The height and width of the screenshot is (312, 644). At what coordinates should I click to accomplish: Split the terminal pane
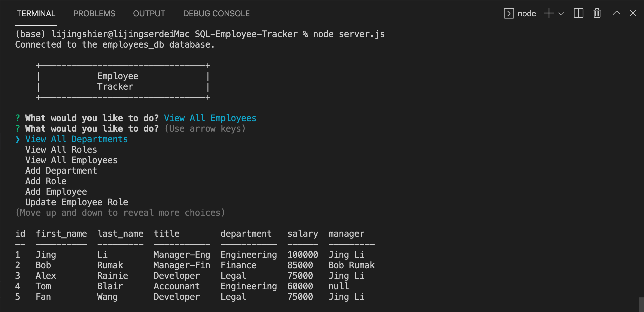pyautogui.click(x=578, y=13)
